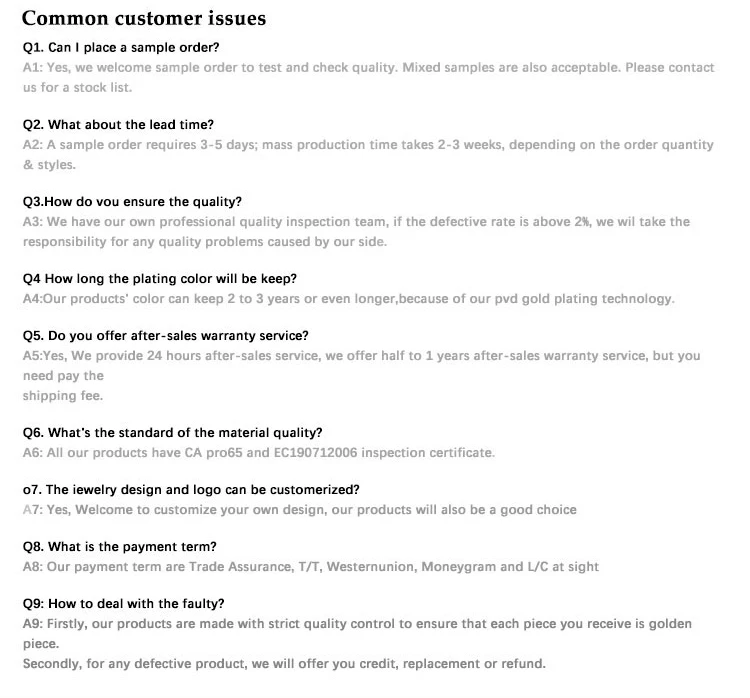Select question Q1 about placing a sample order
The image size is (750, 698).
tap(121, 48)
